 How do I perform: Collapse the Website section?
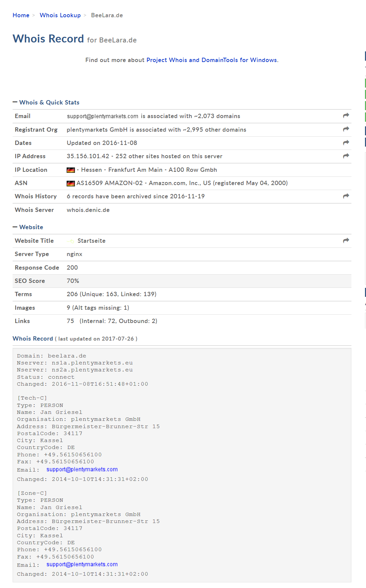pyautogui.click(x=15, y=227)
